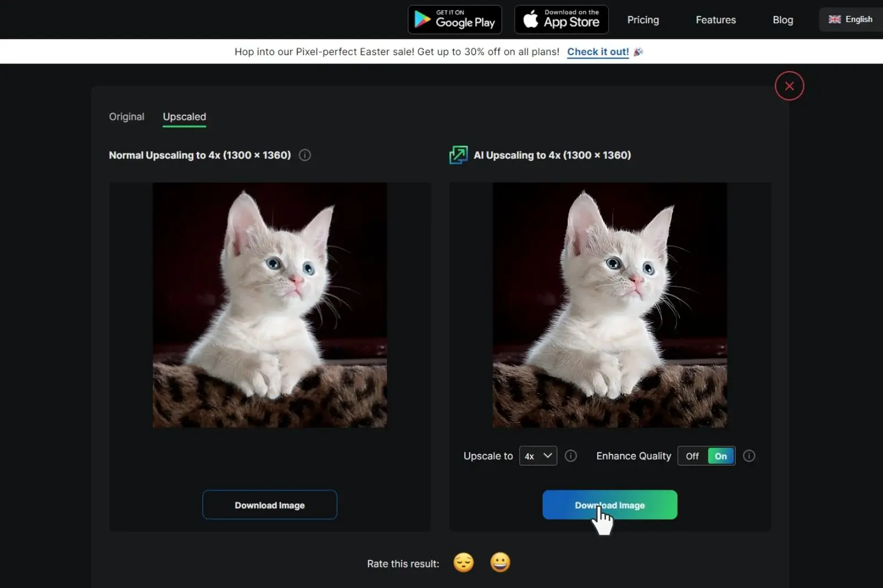883x588 pixels.
Task: Click the Easter sale banner text
Action: click(x=397, y=52)
